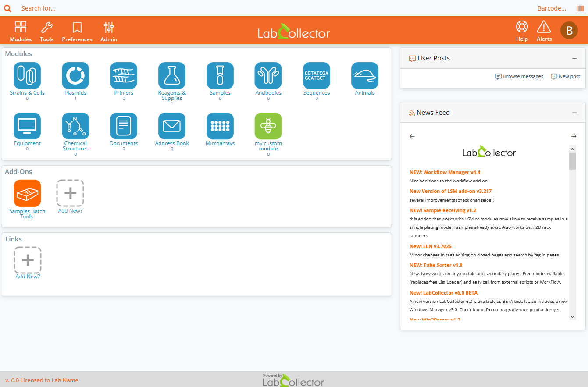Open the Alerts warning menu
This screenshot has height=387, width=588.
[544, 32]
